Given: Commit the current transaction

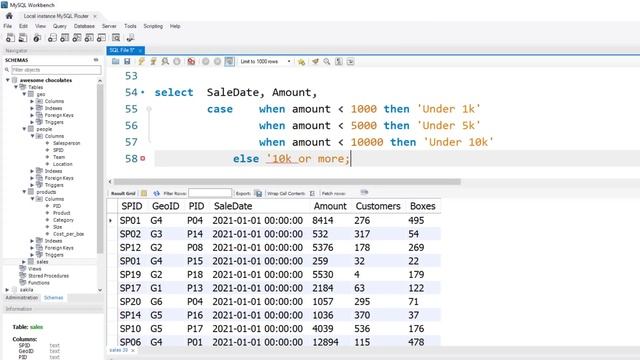Looking at the screenshot, I should 206,62.
